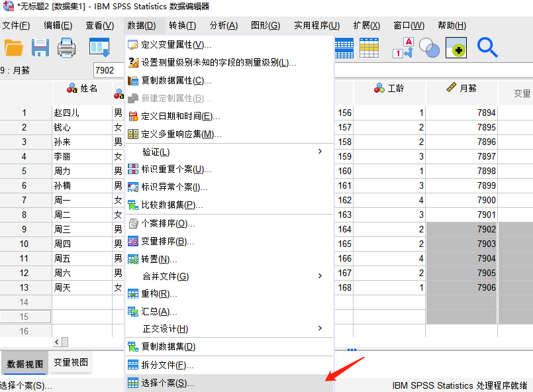Select 转置(N) menu entry
533x392 pixels.
[x=229, y=260]
